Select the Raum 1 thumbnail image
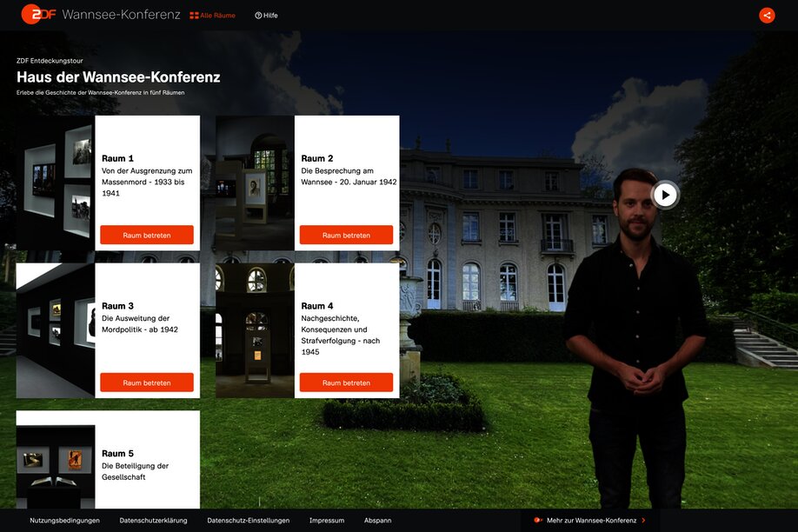Image resolution: width=798 pixels, height=532 pixels. pyautogui.click(x=56, y=183)
